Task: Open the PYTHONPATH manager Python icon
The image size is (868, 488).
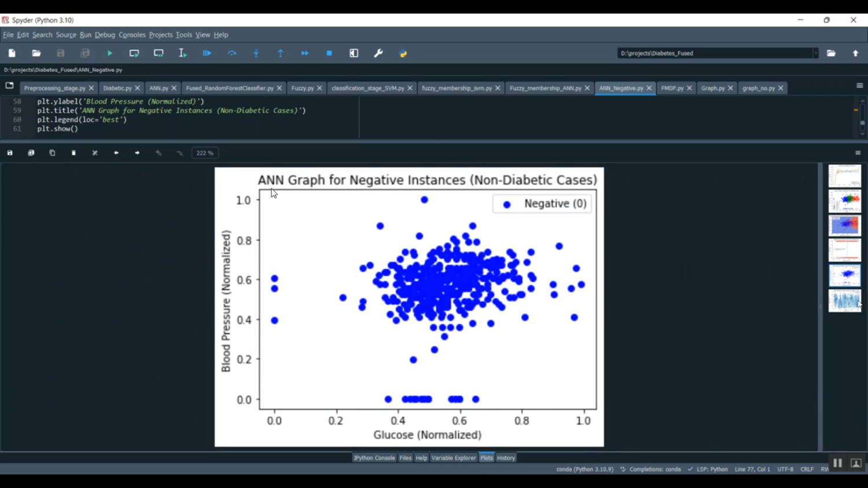Action: (x=403, y=53)
